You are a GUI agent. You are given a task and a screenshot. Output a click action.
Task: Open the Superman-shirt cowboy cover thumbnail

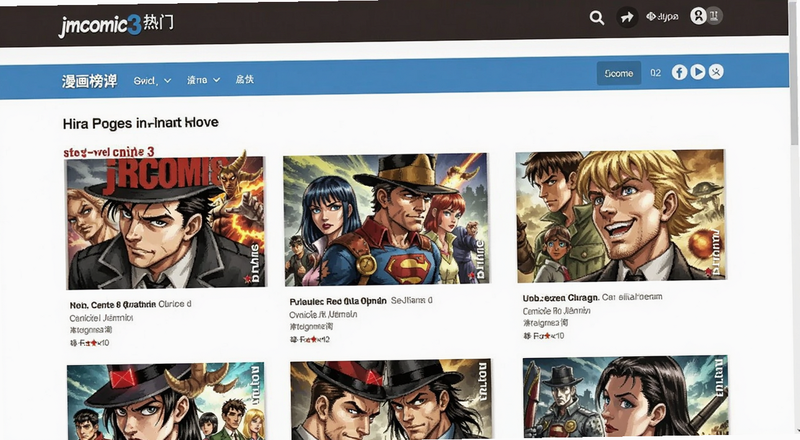click(386, 219)
